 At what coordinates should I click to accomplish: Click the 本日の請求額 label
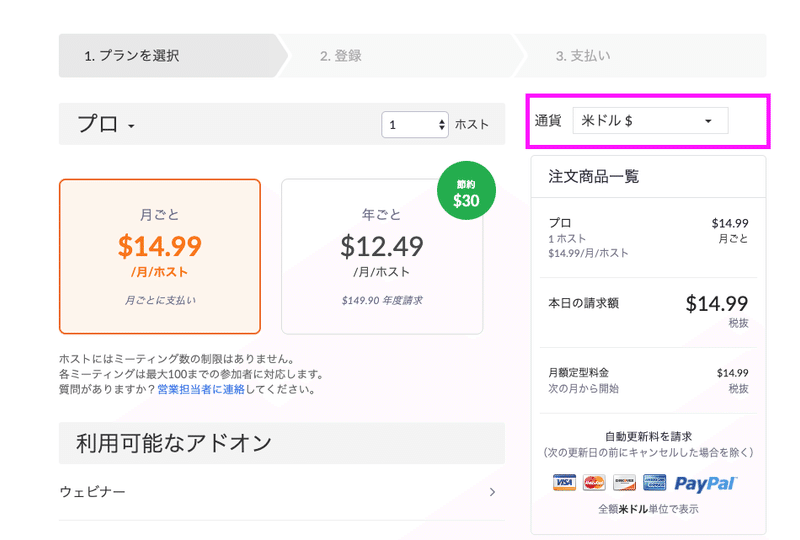[x=584, y=303]
